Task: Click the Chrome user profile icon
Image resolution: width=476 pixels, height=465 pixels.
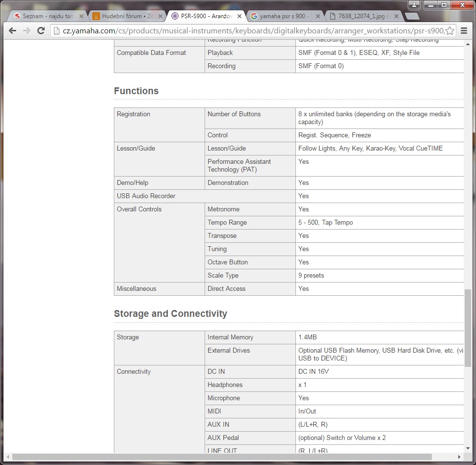Action: pos(415,5)
